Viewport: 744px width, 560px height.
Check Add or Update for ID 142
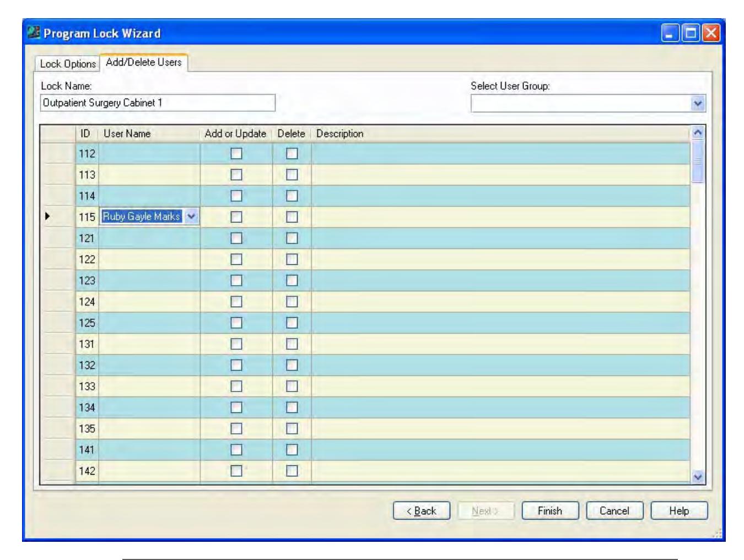236,471
